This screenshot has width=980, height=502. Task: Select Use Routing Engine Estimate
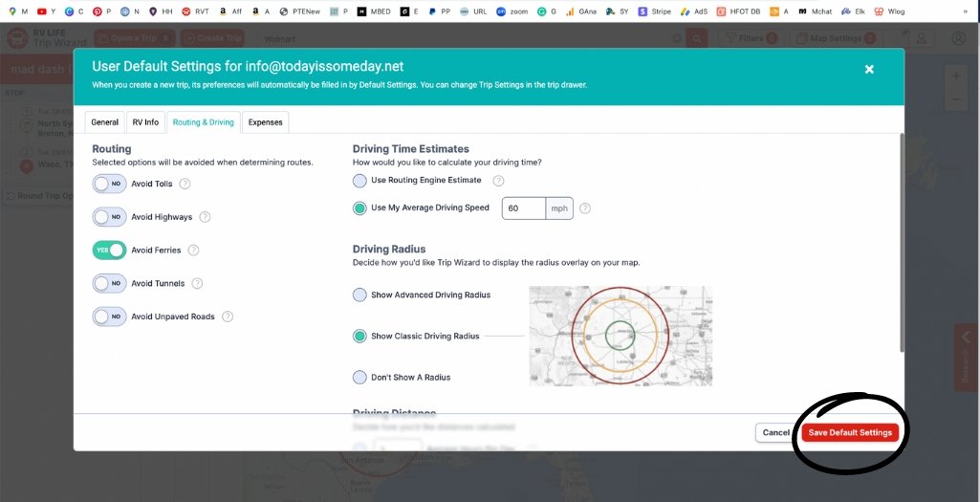point(359,181)
